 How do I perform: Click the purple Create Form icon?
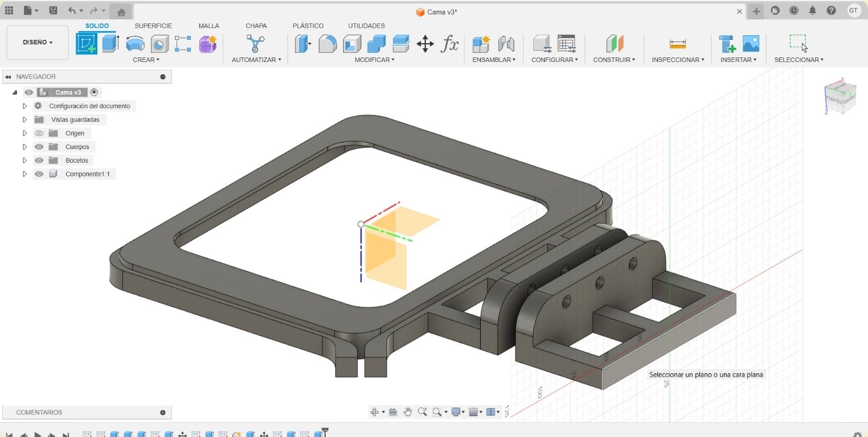[208, 44]
